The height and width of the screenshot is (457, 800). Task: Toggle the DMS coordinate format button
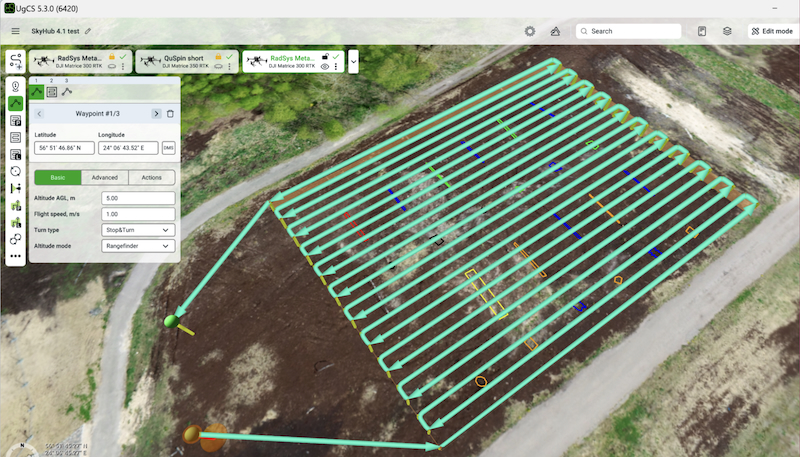coord(168,148)
